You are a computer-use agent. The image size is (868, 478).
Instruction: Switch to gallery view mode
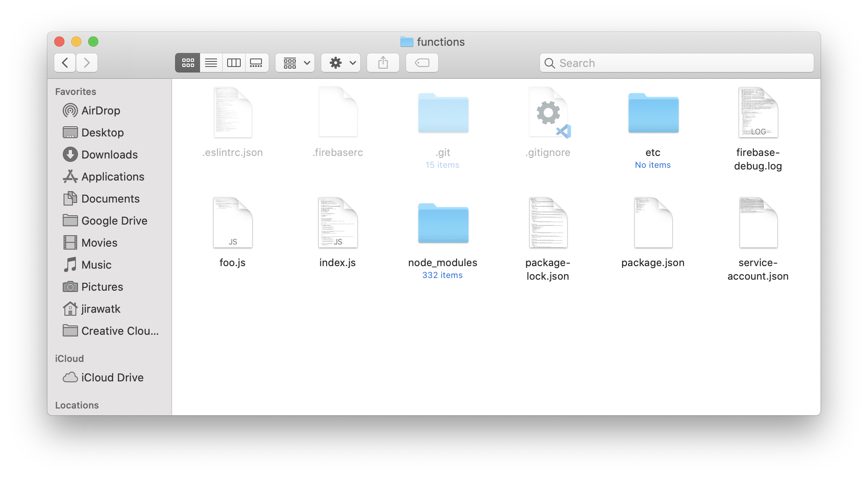[x=256, y=63]
